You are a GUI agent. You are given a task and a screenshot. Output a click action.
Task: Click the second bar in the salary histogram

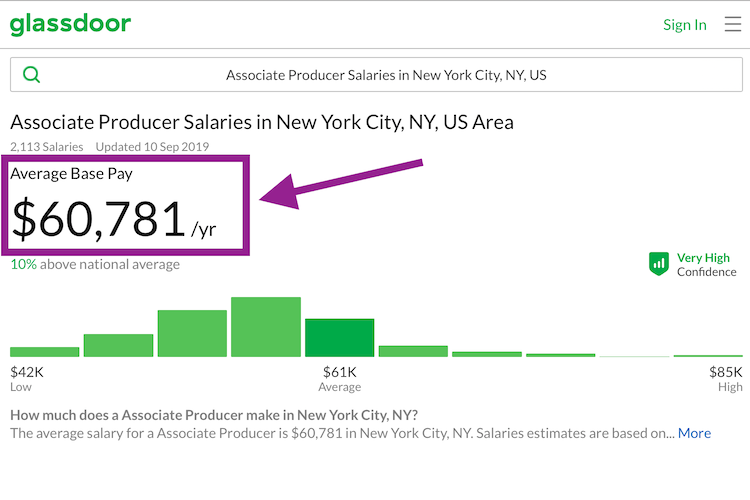118,345
